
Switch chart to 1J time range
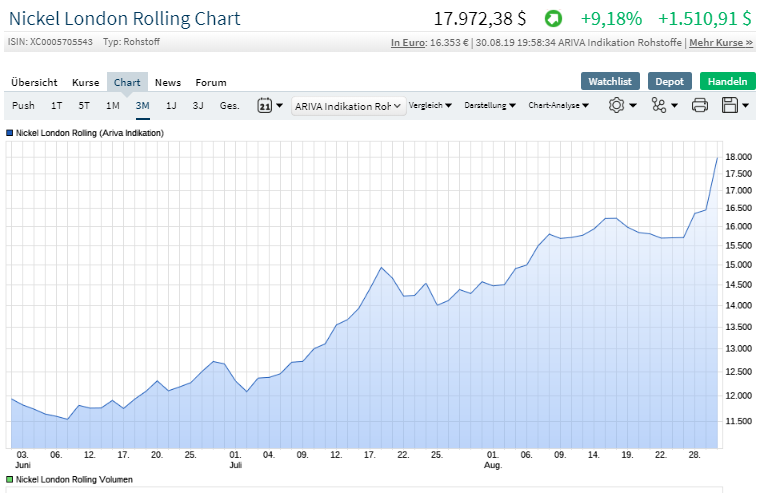[x=171, y=105]
